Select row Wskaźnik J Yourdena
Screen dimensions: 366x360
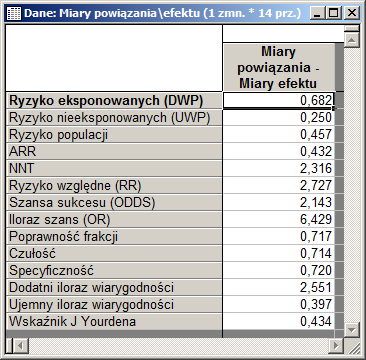point(114,321)
